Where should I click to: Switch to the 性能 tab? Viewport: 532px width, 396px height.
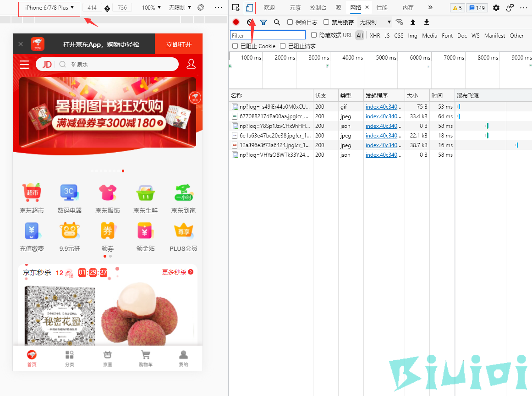(382, 7)
